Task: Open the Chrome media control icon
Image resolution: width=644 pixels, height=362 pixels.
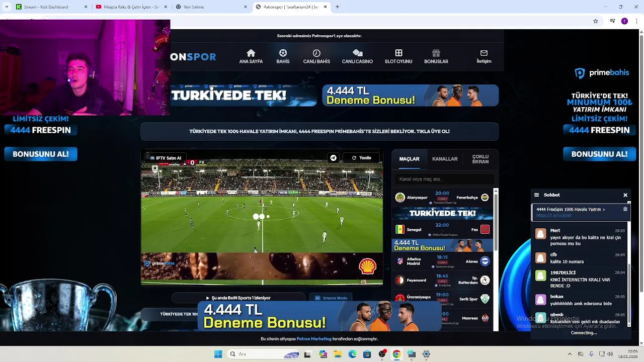Action: point(612,21)
